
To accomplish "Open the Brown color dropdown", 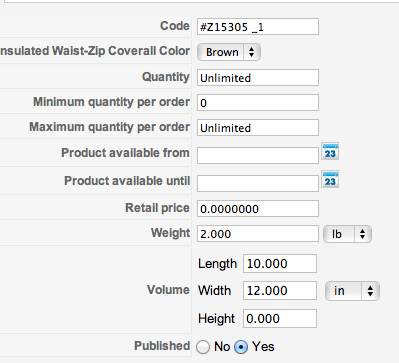I will coord(229,52).
